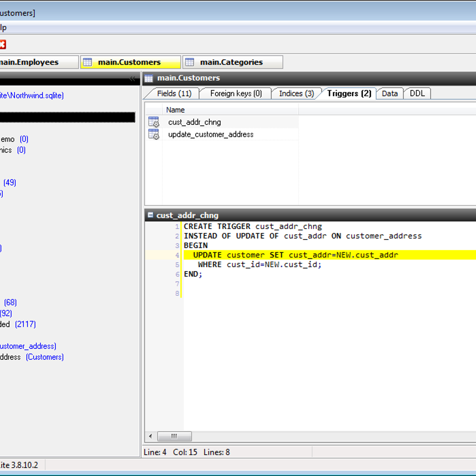Click the horizontal scrollbar left arrow

(151, 436)
